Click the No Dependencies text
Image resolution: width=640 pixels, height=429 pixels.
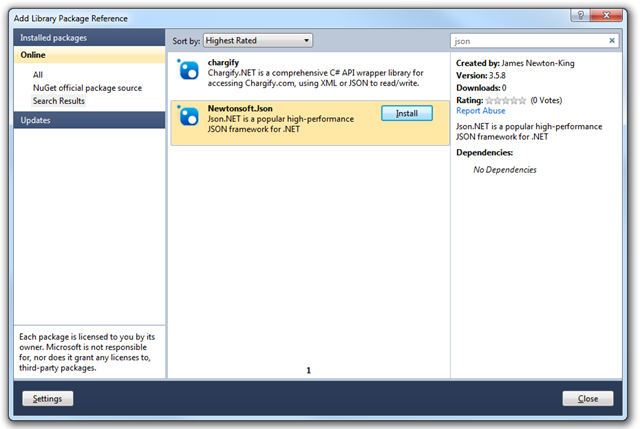point(505,170)
